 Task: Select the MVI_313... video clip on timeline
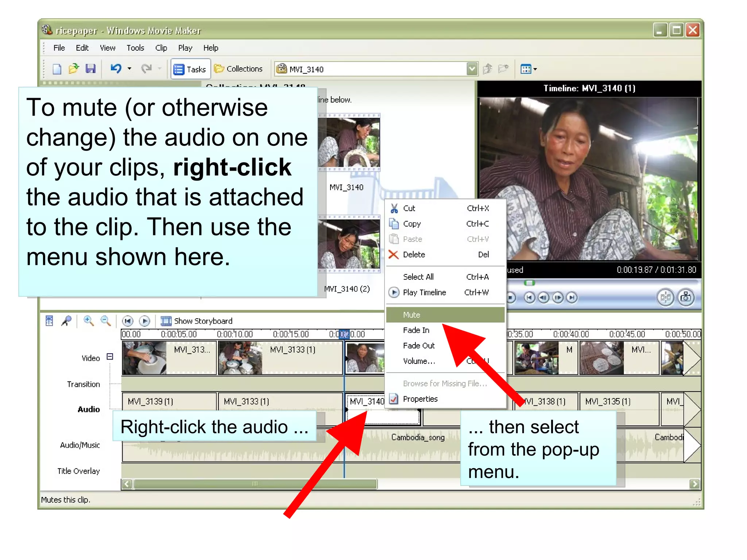pos(169,358)
